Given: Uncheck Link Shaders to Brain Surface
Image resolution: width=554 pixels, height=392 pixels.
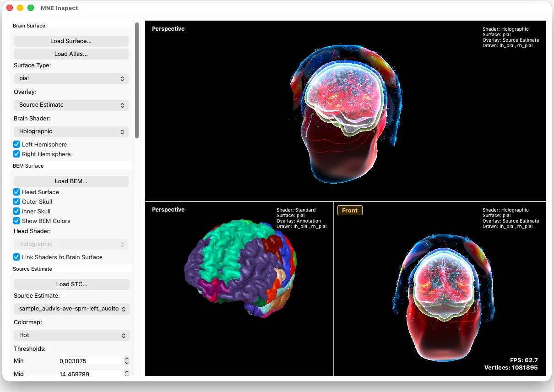Looking at the screenshot, I should pos(16,257).
